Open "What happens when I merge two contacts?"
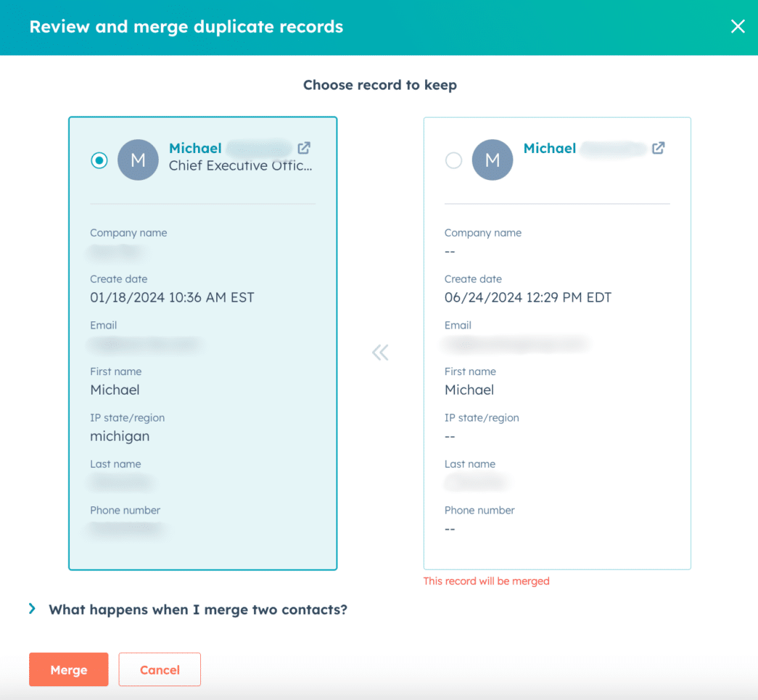This screenshot has width=758, height=700. click(x=197, y=610)
